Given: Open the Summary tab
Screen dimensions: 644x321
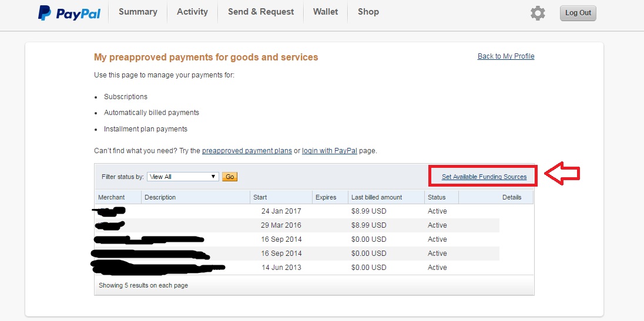Looking at the screenshot, I should 137,12.
